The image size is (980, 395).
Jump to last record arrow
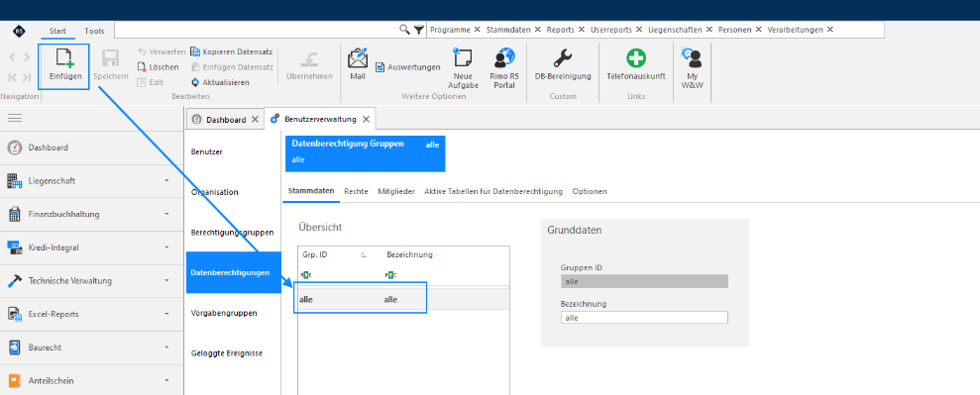coord(26,77)
